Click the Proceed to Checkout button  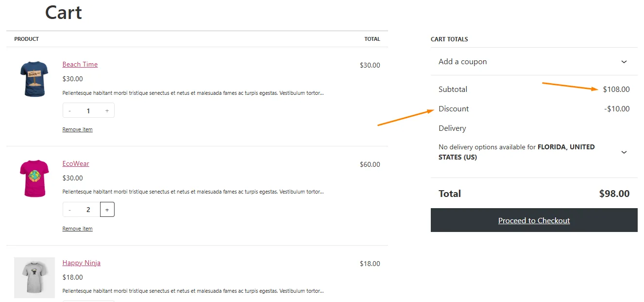pos(534,220)
